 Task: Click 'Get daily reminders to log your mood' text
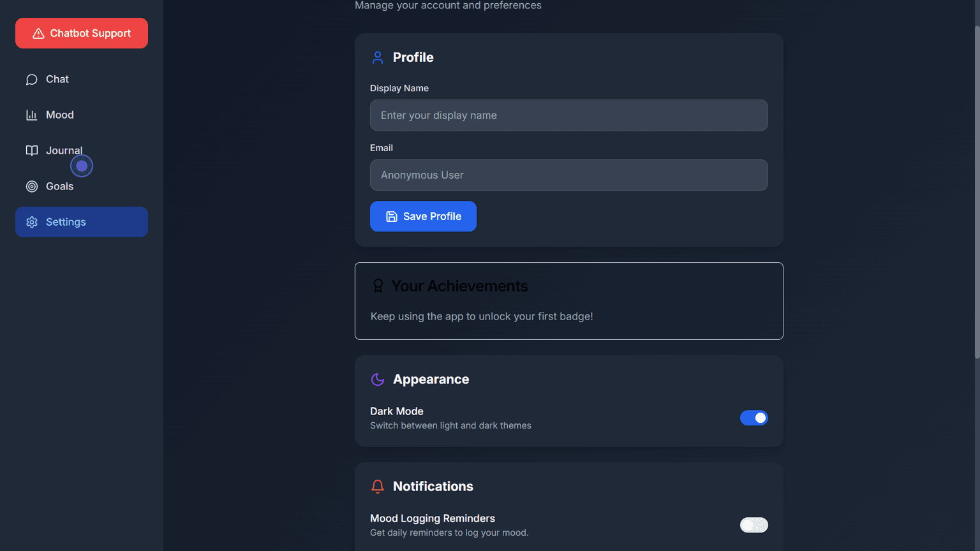[449, 533]
